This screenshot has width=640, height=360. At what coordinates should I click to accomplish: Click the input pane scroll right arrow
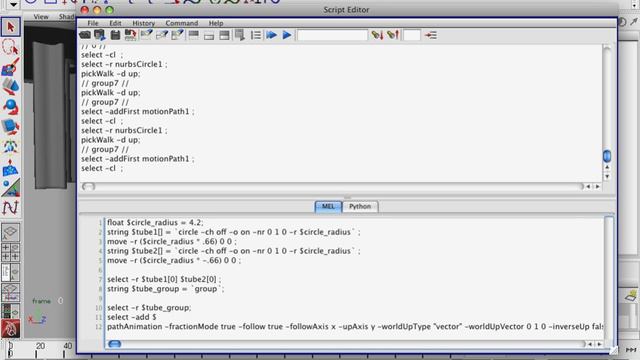tap(599, 344)
